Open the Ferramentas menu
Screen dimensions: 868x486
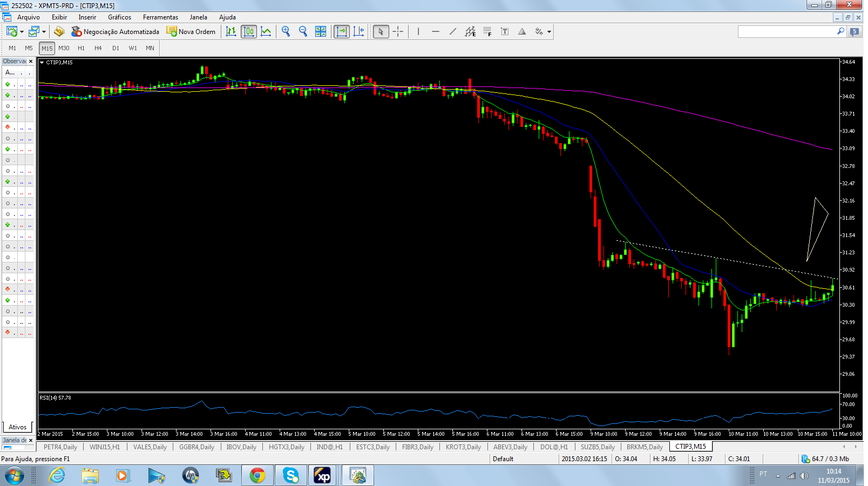click(x=160, y=17)
